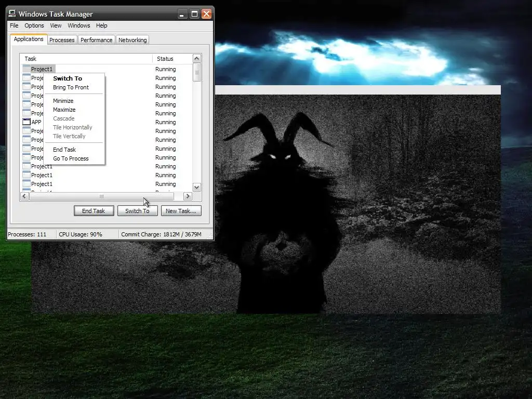Screen dimensions: 532x399
Task: Click Running status of the APP row
Action: coord(166,122)
